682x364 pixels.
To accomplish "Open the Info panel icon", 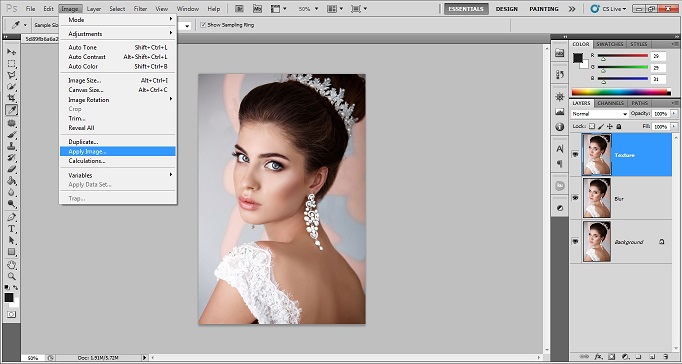I will [x=560, y=127].
